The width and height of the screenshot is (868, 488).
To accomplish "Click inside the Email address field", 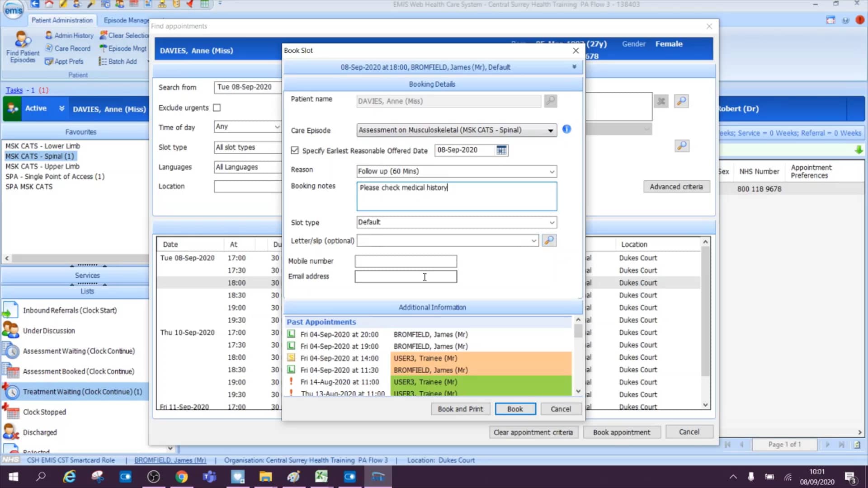I will pos(406,277).
